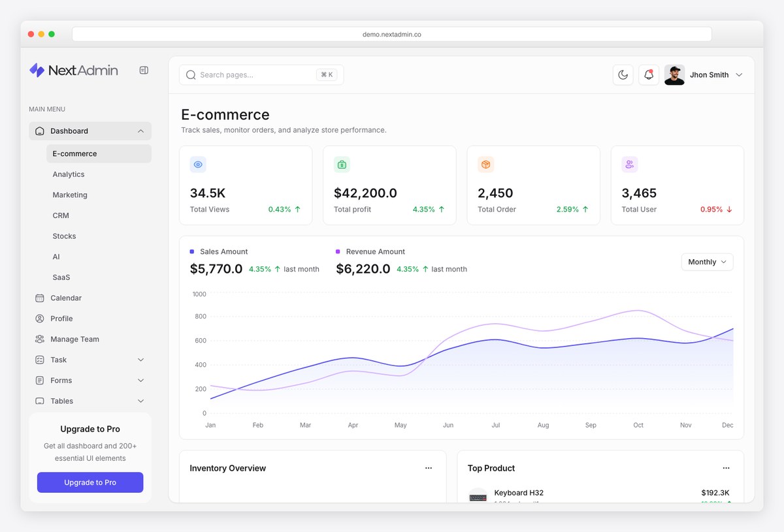Image resolution: width=784 pixels, height=532 pixels.
Task: Click the $5,770.0 sales value
Action: coord(216,269)
